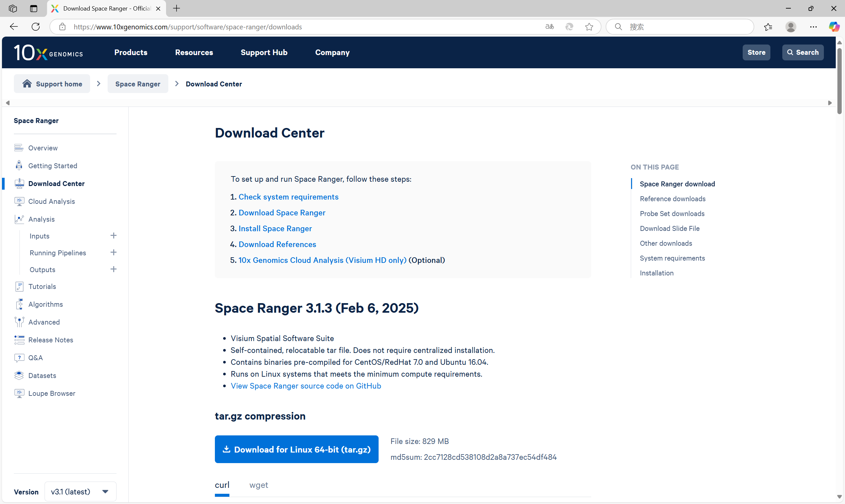845x504 pixels.
Task: View Space Ranger source on GitHub
Action: pyautogui.click(x=306, y=386)
